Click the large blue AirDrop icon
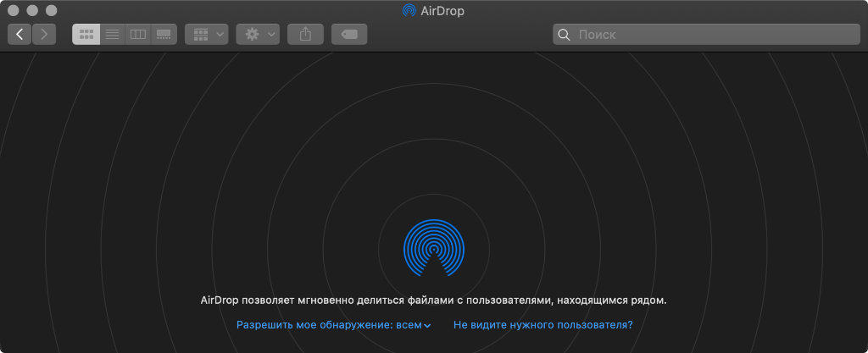Viewport: 868px width, 353px height. [x=434, y=247]
